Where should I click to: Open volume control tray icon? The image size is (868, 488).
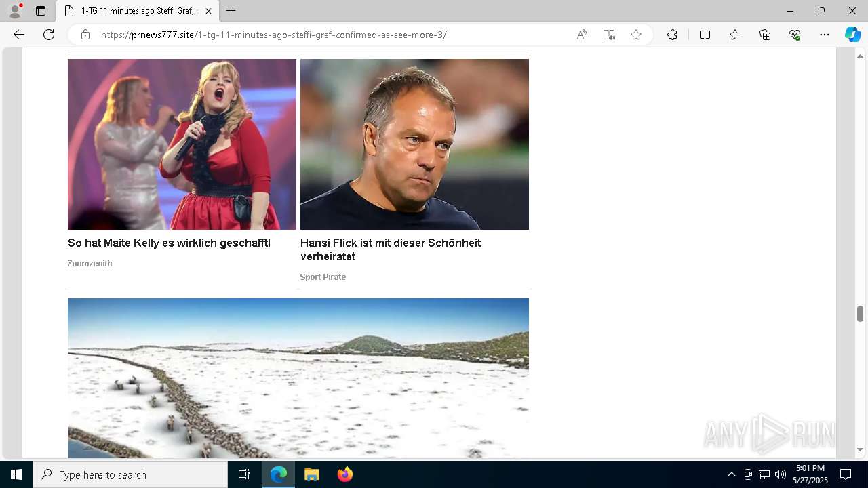coord(780,474)
